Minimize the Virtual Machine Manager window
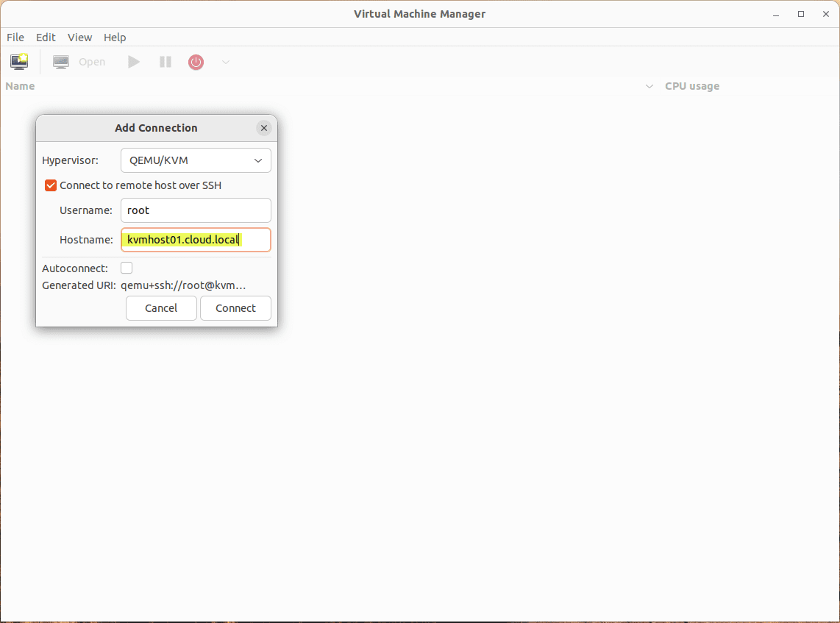 (776, 15)
